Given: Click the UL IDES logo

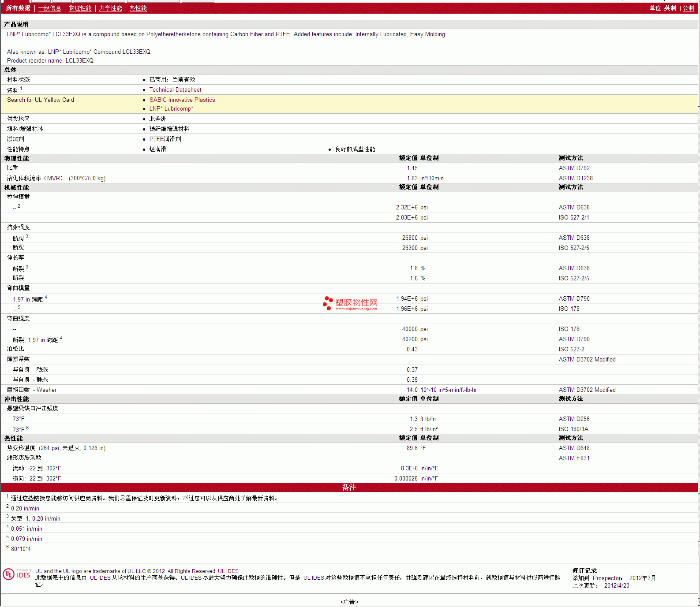Looking at the screenshot, I should pyautogui.click(x=17, y=574).
